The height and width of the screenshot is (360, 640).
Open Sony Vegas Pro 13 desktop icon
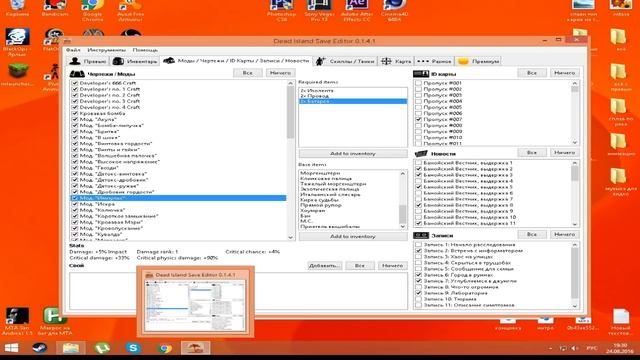tap(319, 10)
